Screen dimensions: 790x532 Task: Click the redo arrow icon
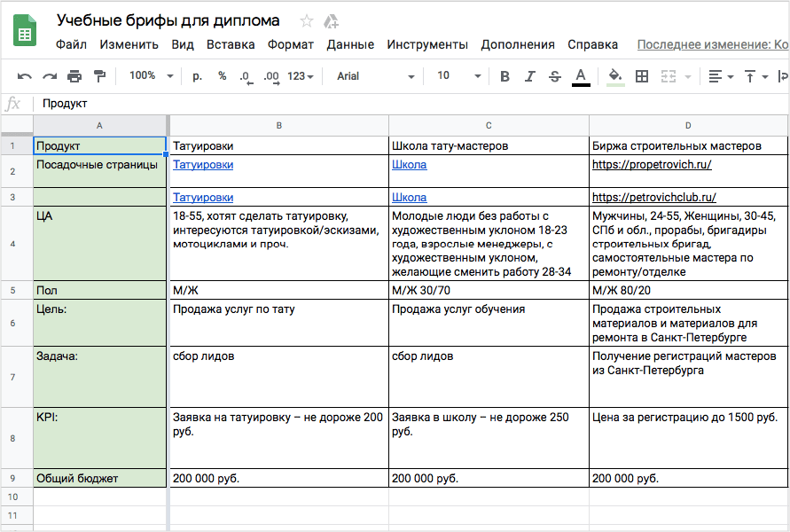pos(49,76)
